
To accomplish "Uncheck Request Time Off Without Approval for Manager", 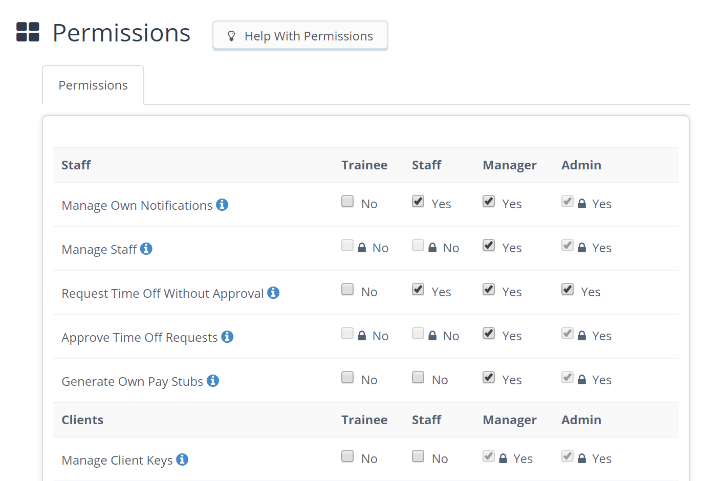I will tap(489, 289).
